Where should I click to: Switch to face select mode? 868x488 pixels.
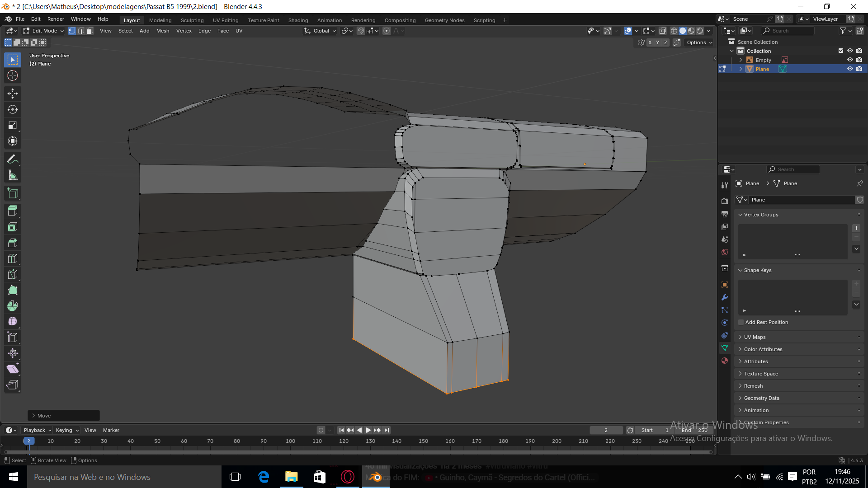(90, 31)
